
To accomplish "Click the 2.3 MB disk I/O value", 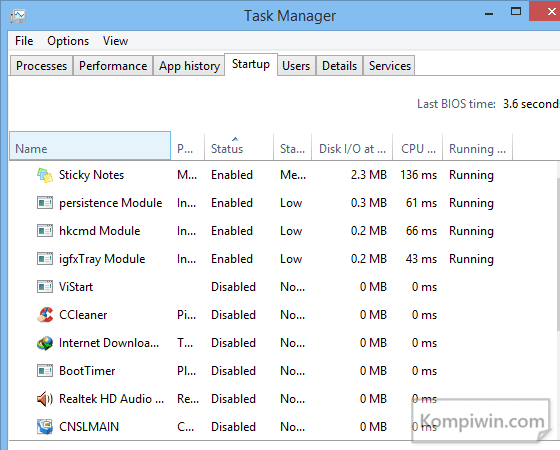I will coord(369,175).
